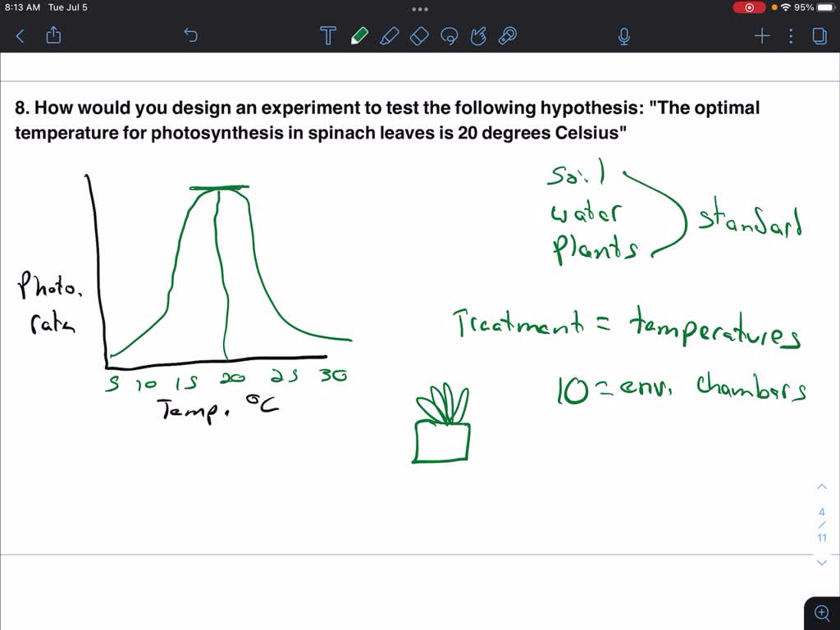840x630 pixels.
Task: Go to the next page with down chevron
Action: tap(821, 562)
